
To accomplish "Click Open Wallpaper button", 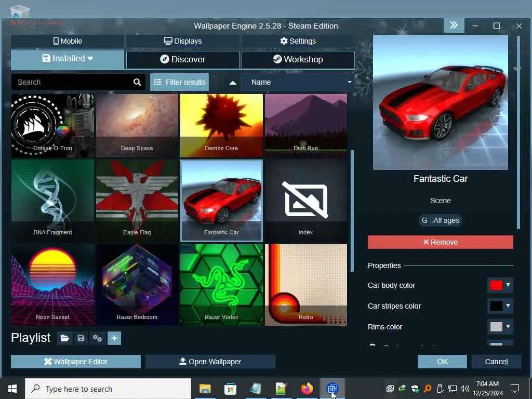I will [210, 362].
